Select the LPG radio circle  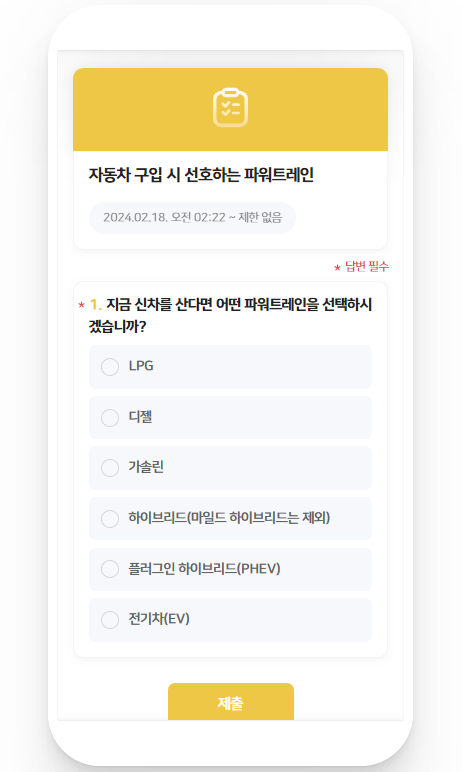[110, 367]
